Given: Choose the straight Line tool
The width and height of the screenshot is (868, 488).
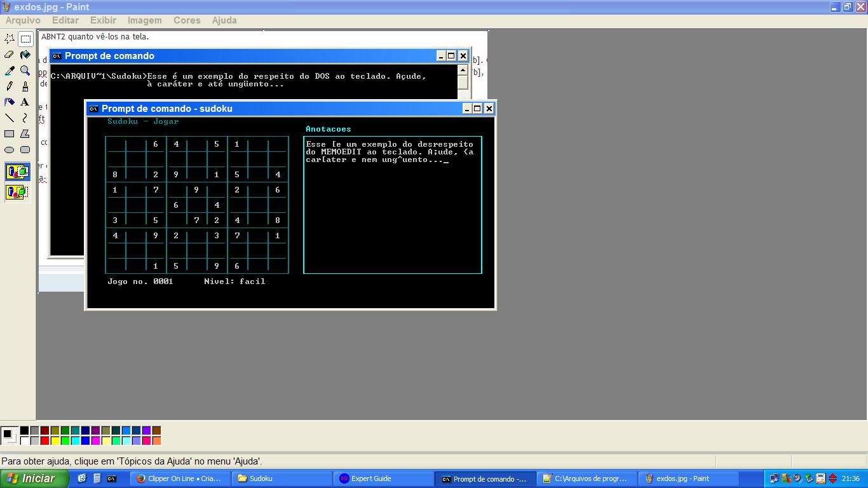Looking at the screenshot, I should click(10, 118).
